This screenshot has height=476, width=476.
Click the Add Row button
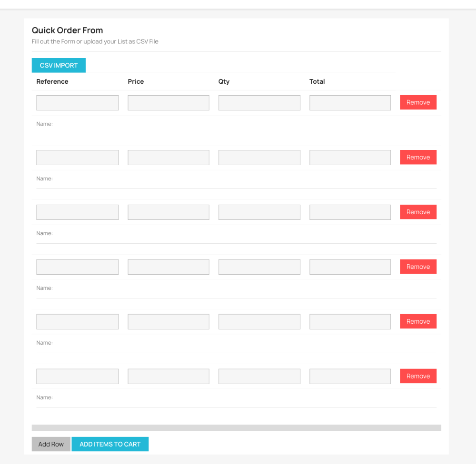(51, 444)
